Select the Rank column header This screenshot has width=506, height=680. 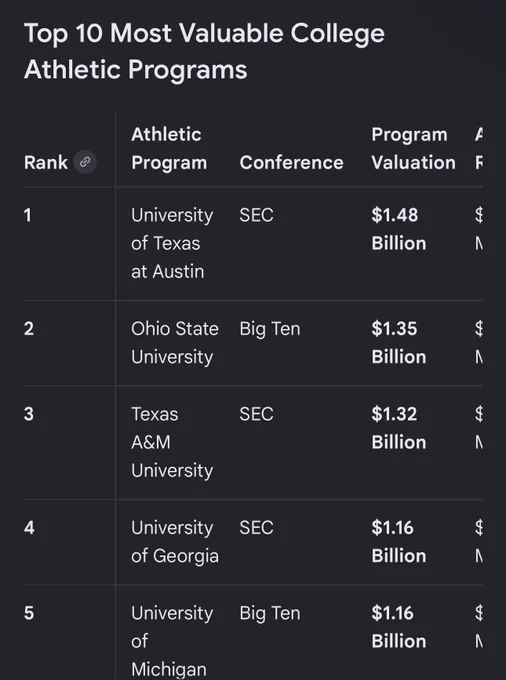(x=46, y=163)
